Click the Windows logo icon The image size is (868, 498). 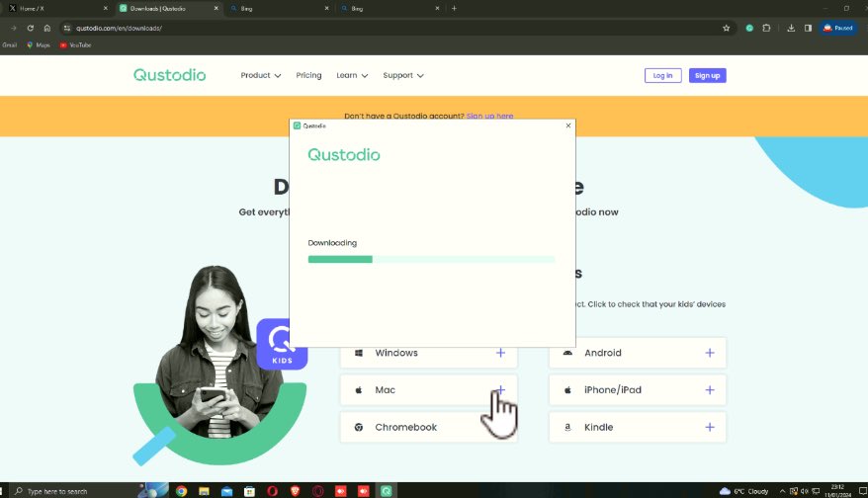[359, 353]
